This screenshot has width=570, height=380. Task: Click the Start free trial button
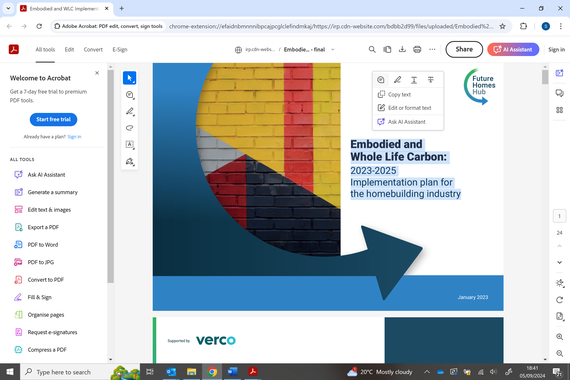53,119
